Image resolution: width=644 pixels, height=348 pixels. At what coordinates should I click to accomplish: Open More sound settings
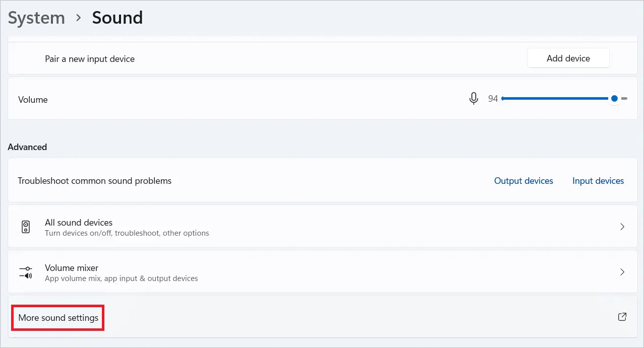pos(58,318)
